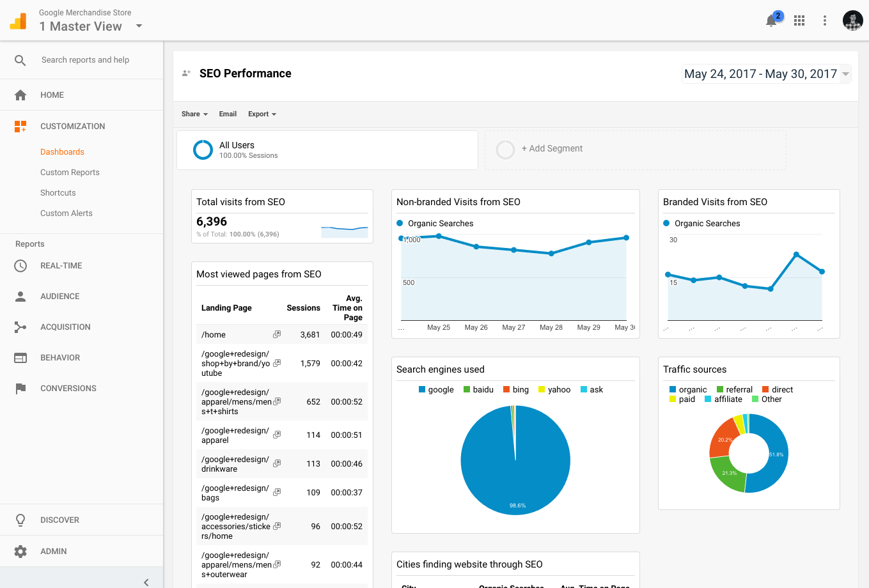
Task: Open the Admin gear icon
Action: pos(20,552)
